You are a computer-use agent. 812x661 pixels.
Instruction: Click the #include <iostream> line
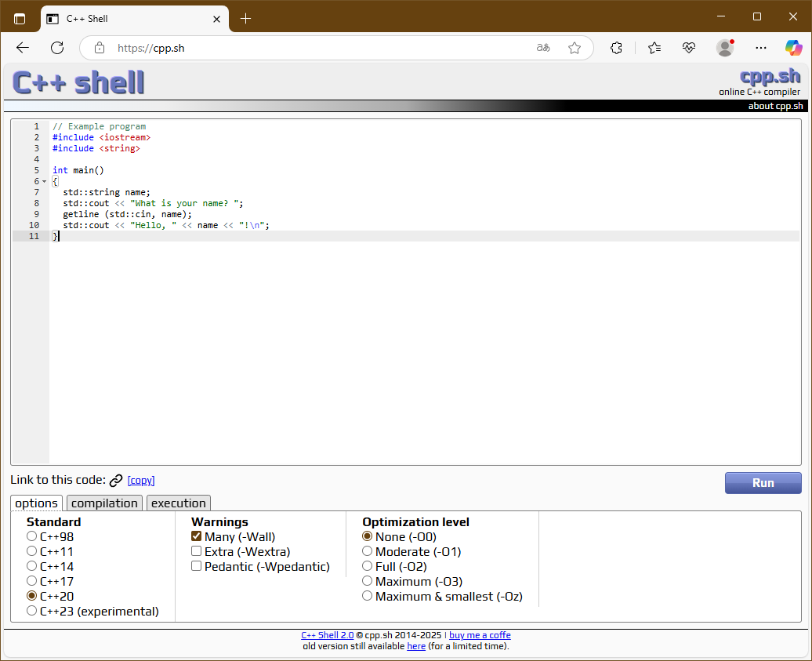(101, 137)
